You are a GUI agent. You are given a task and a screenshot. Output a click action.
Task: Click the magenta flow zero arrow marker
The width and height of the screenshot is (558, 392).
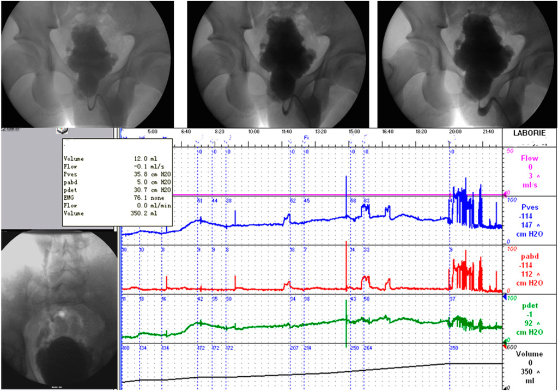pos(504,194)
